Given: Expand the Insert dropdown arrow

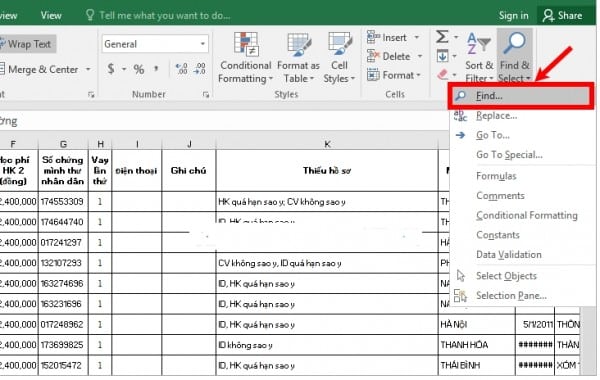Looking at the screenshot, I should pos(417,38).
